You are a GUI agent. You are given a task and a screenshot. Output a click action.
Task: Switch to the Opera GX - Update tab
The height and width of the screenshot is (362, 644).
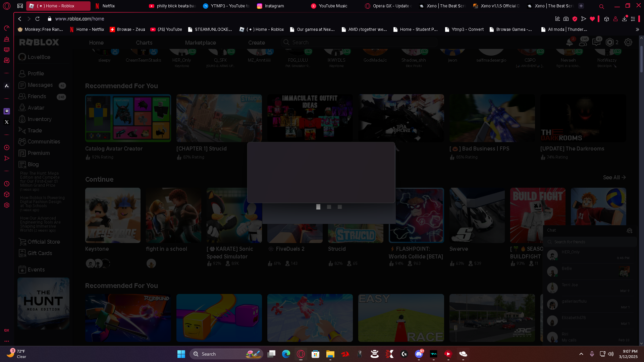point(389,6)
